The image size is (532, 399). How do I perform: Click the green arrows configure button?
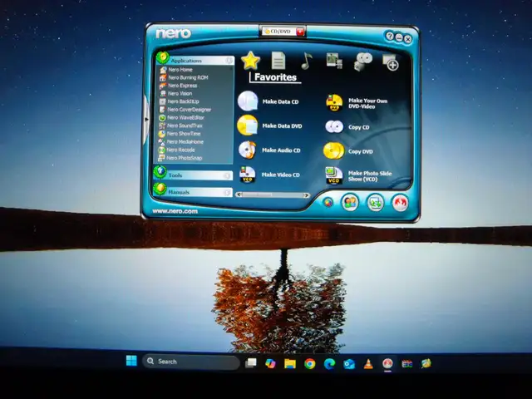(376, 203)
